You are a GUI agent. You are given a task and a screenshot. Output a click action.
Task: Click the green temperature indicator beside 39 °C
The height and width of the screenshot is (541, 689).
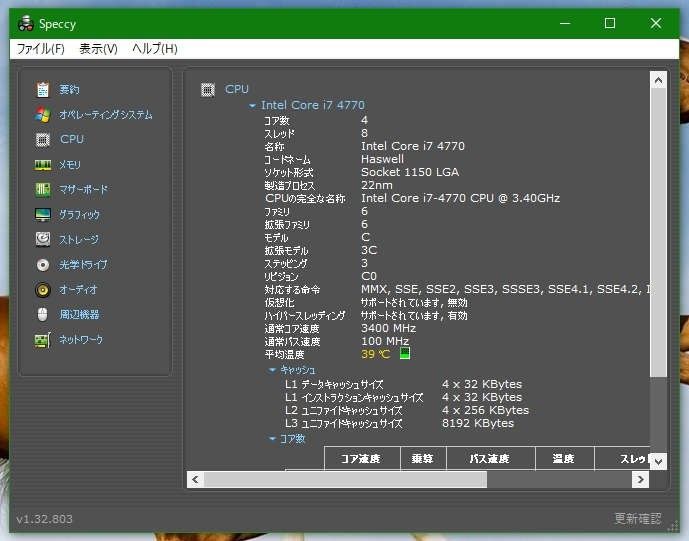(405, 353)
